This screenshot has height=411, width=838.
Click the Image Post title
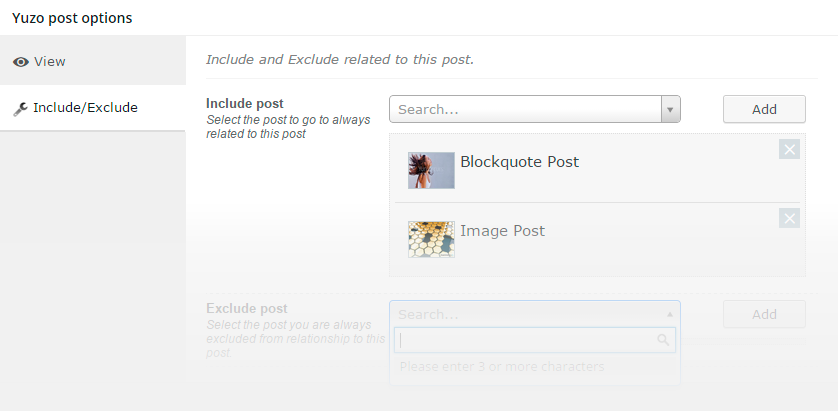(502, 231)
